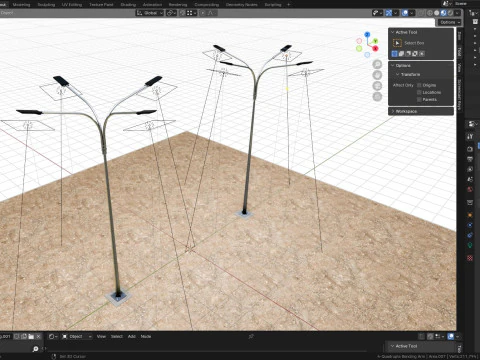Toggle show gizmos in viewport header

tap(389, 13)
